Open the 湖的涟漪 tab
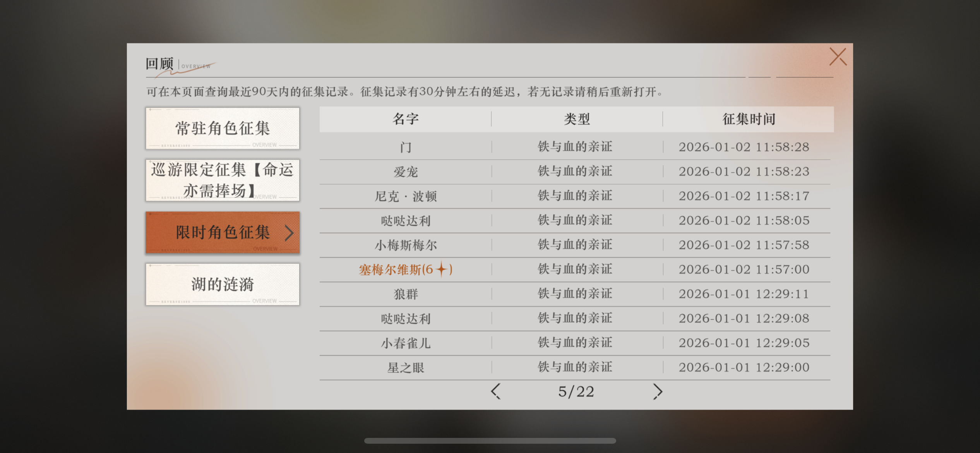 (223, 284)
